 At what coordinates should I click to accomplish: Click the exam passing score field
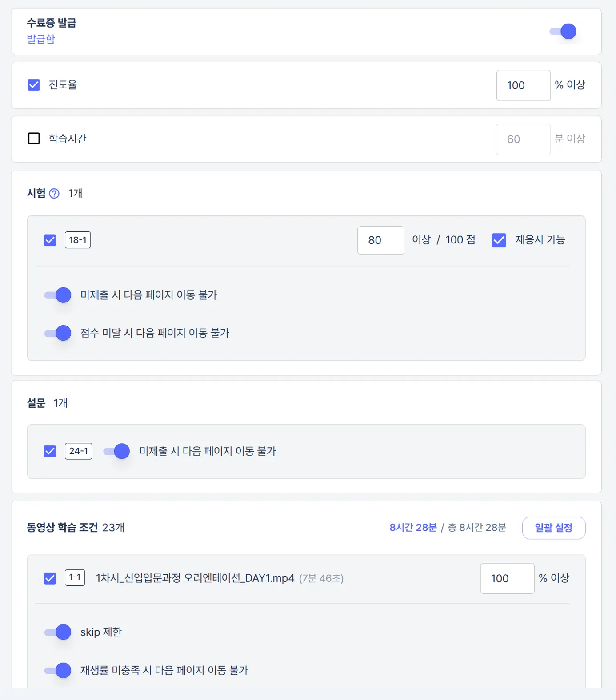point(380,240)
